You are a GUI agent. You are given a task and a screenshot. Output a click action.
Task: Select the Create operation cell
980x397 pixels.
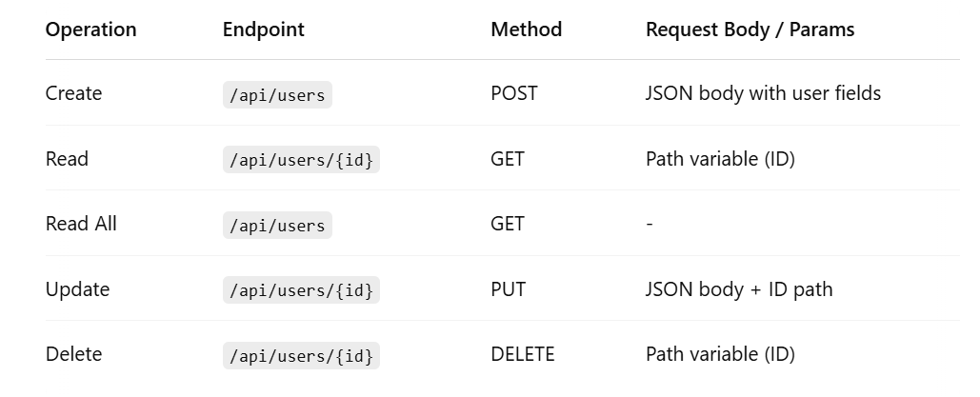73,93
